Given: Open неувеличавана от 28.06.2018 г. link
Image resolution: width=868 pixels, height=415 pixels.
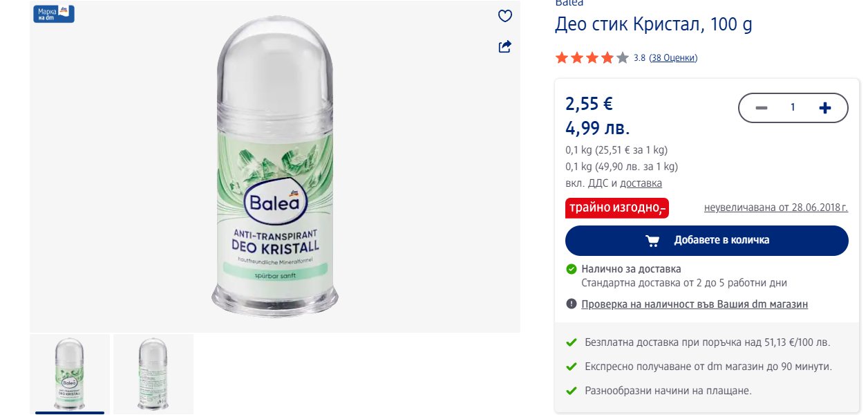Looking at the screenshot, I should coord(775,207).
